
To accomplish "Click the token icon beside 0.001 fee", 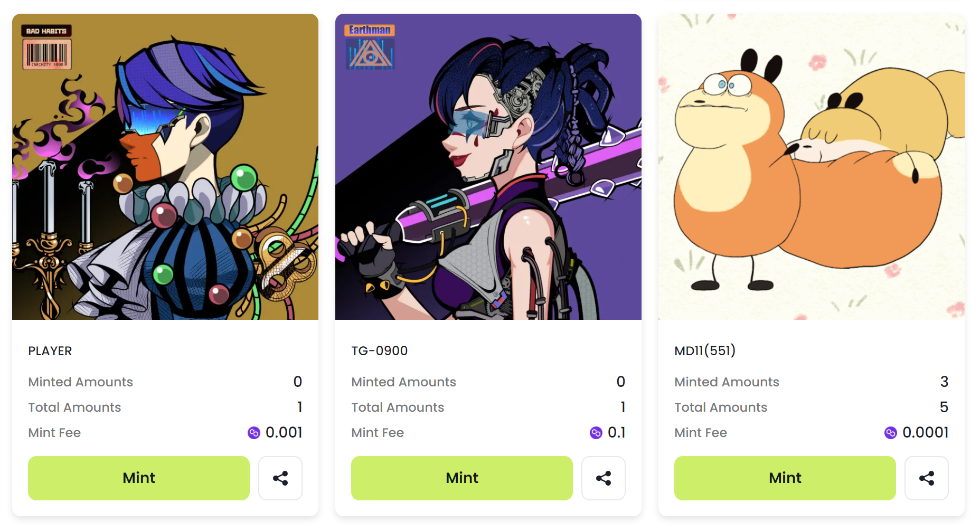I will point(254,433).
